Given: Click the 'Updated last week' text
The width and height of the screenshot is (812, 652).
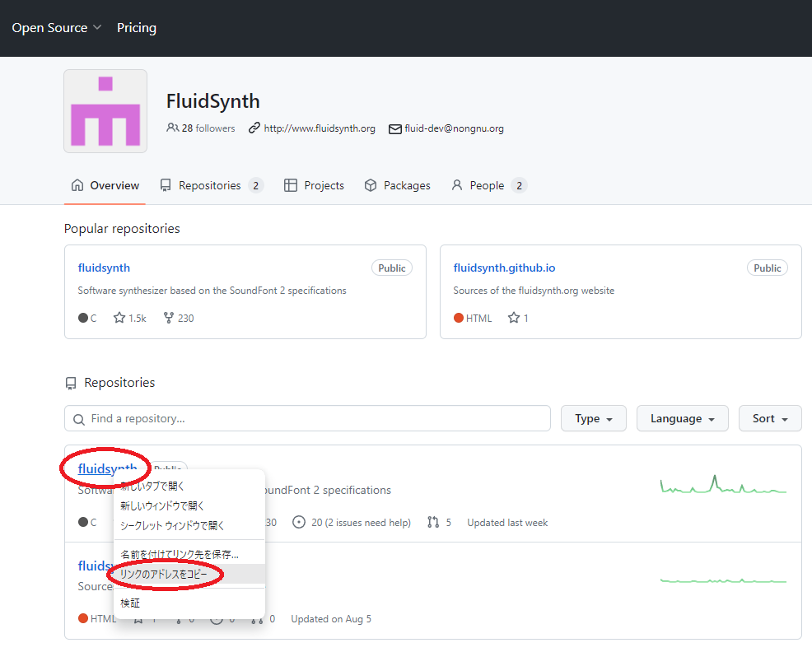Looking at the screenshot, I should coord(507,523).
